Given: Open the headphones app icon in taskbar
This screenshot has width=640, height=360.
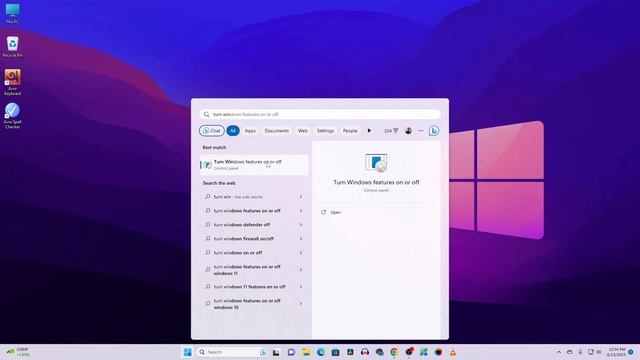Looking at the screenshot, I should pos(364,352).
